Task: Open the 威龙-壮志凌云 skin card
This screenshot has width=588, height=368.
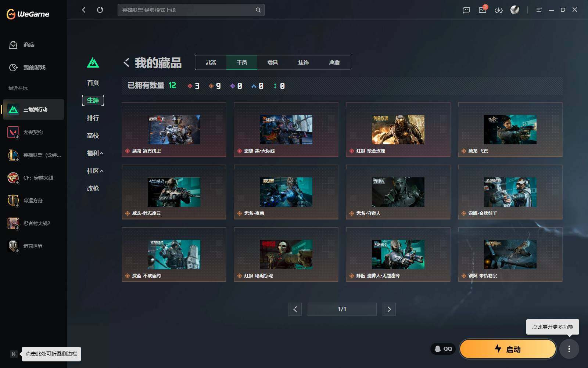Action: (174, 192)
